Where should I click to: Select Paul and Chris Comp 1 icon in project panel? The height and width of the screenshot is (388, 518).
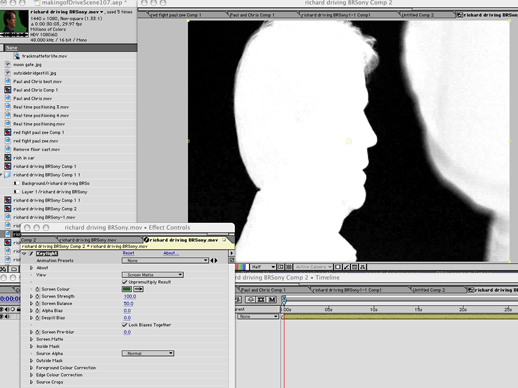8,90
